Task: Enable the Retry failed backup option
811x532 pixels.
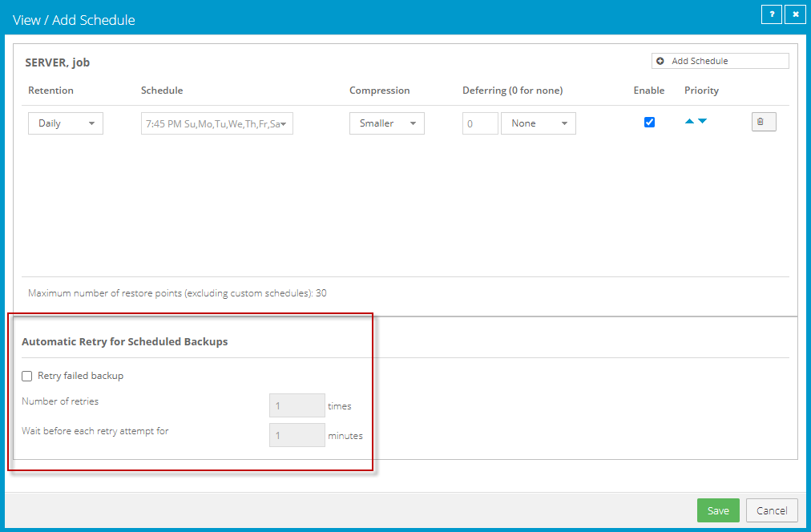Action: [x=26, y=375]
